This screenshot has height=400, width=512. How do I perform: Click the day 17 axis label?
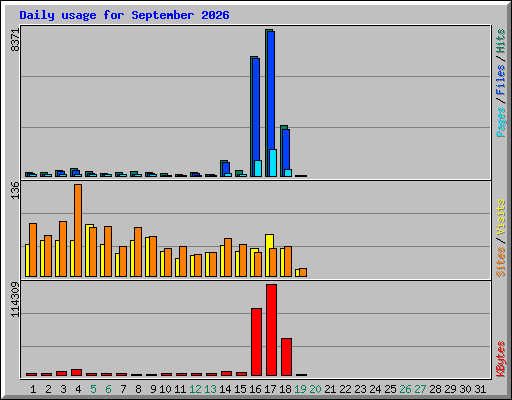270,389
